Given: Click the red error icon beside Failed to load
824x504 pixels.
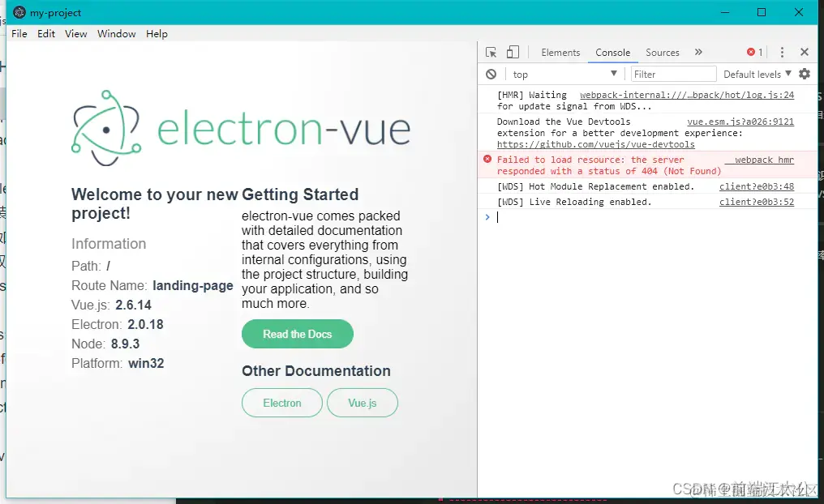Looking at the screenshot, I should point(487,159).
